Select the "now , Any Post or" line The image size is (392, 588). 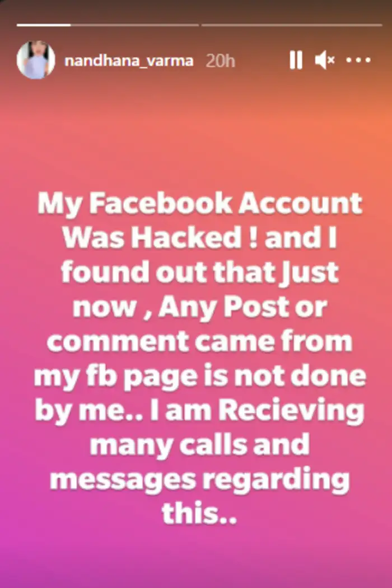pyautogui.click(x=200, y=308)
